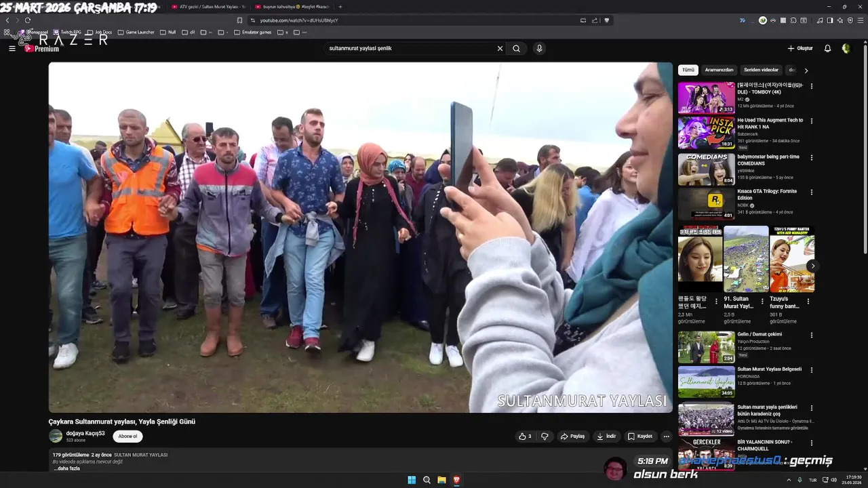Clear the search box text

tap(500, 48)
